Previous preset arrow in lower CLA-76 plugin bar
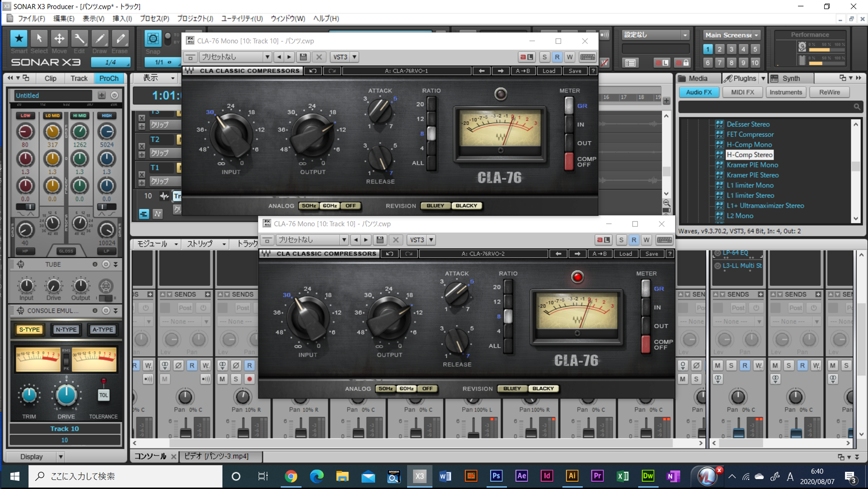 [558, 253]
